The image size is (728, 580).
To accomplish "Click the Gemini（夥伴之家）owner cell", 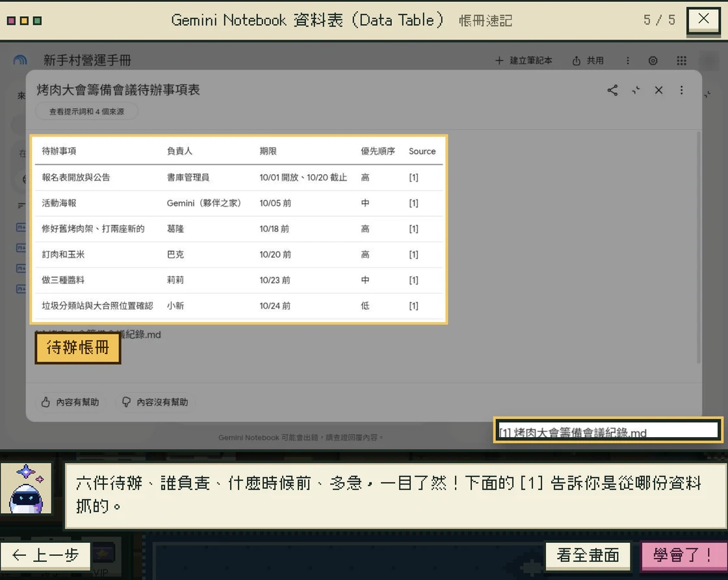I will 204,203.
